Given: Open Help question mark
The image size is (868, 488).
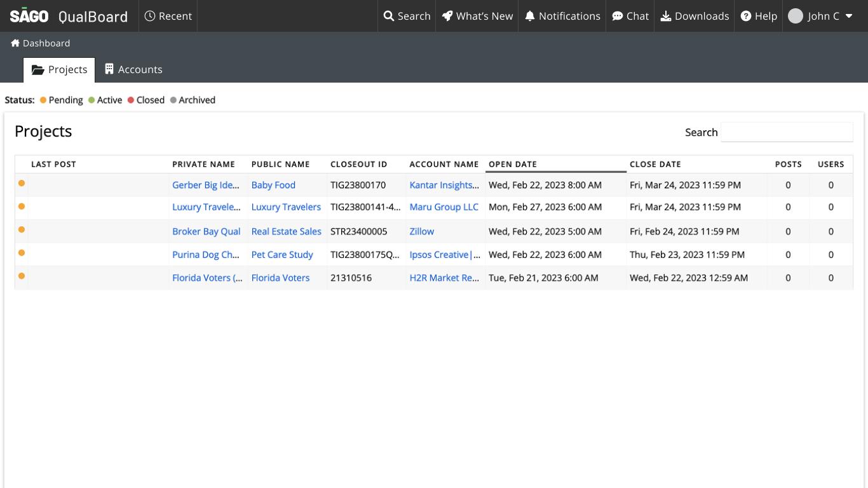Looking at the screenshot, I should (x=759, y=16).
